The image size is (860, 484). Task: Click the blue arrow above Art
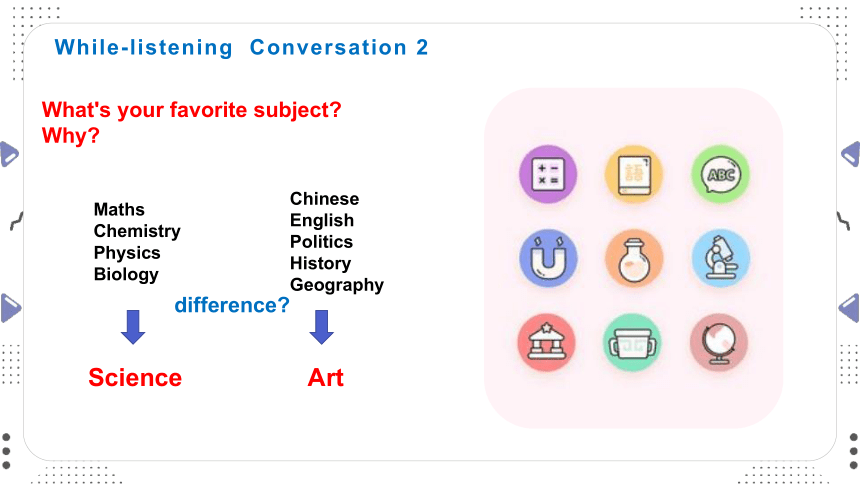coord(321,327)
